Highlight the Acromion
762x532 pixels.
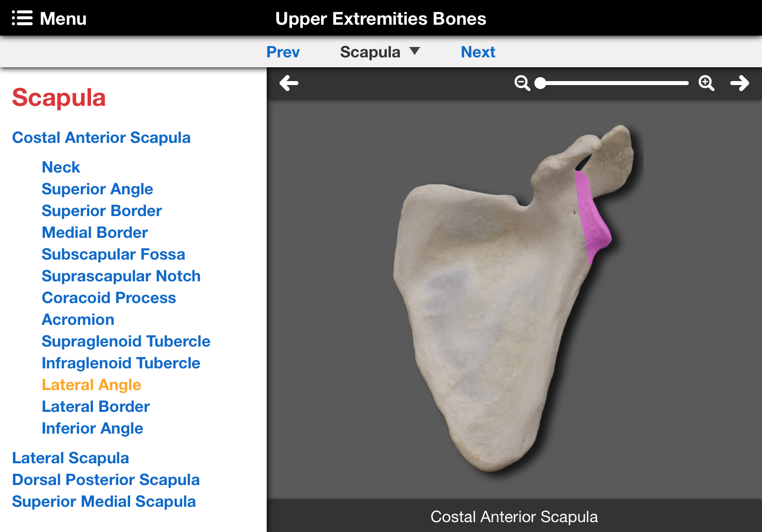pos(78,319)
